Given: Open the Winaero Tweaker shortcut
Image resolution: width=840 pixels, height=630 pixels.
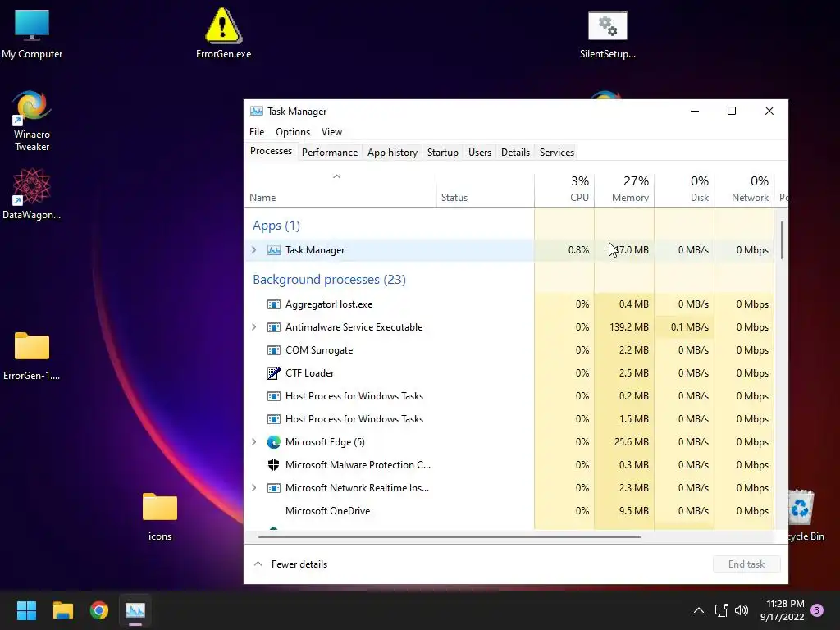Looking at the screenshot, I should click(x=32, y=121).
